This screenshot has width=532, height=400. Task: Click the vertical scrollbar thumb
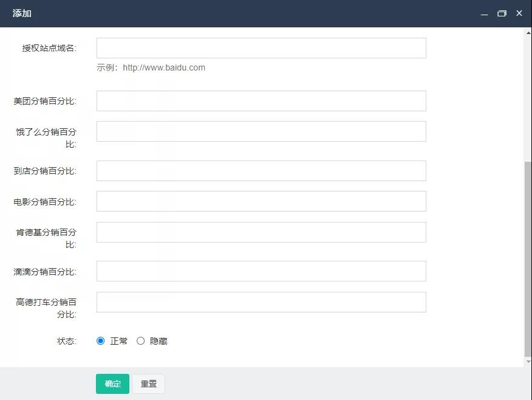(528, 258)
